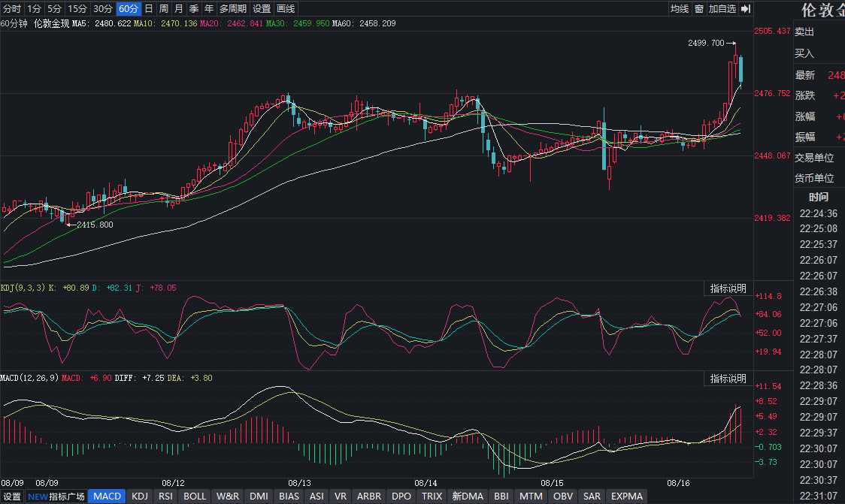Click the 2499.700 high price label
Image resolution: width=845 pixels, height=504 pixels.
(706, 43)
